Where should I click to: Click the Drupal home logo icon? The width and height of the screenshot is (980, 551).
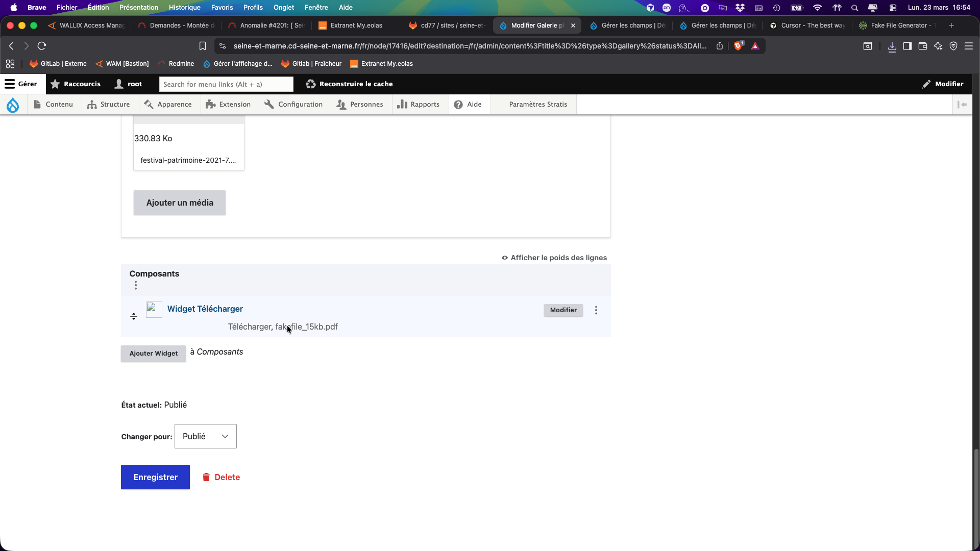(13, 105)
